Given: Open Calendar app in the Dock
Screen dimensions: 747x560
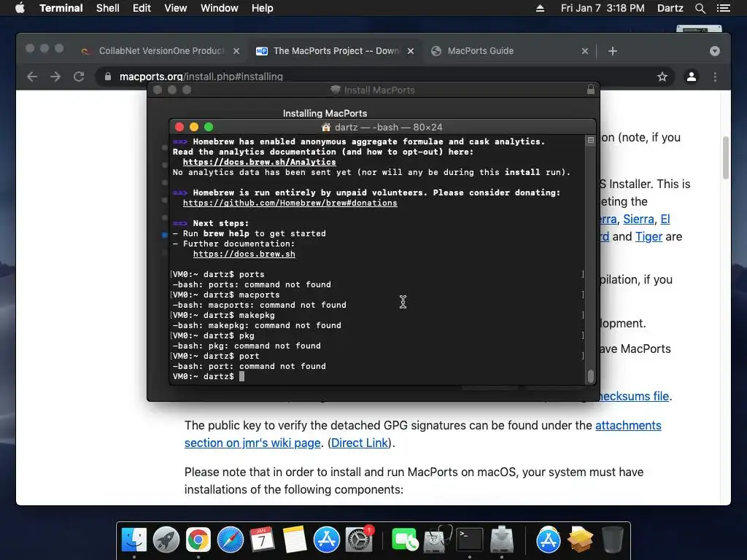Looking at the screenshot, I should (x=262, y=540).
